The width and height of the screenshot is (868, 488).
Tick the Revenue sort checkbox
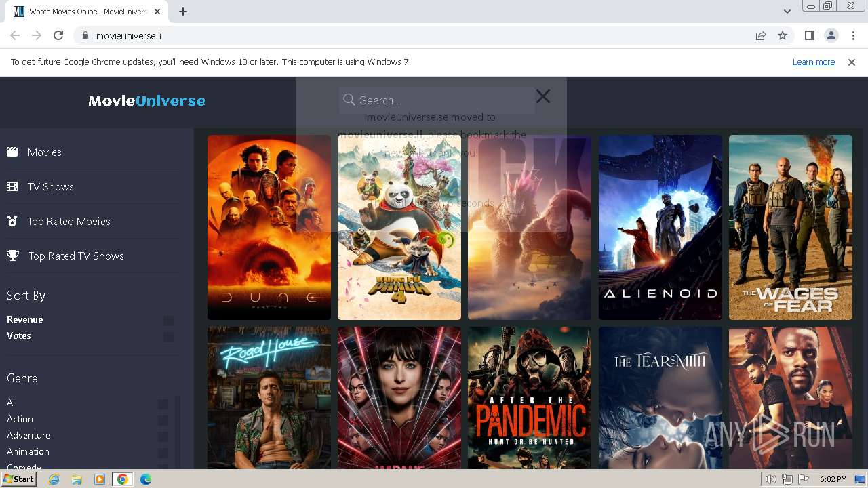168,321
